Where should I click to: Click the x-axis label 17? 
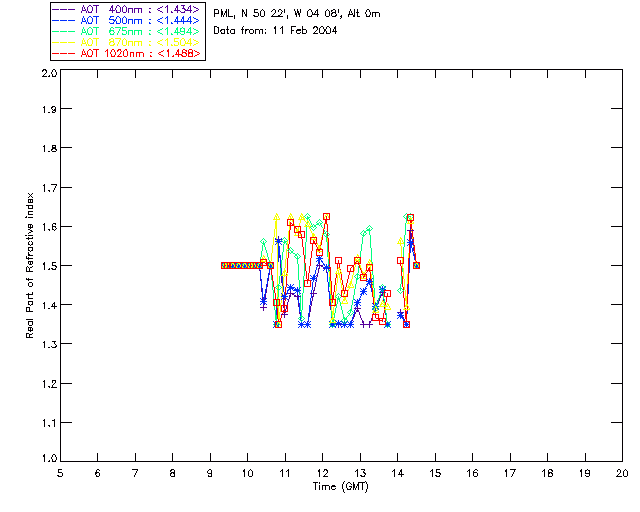510,473
